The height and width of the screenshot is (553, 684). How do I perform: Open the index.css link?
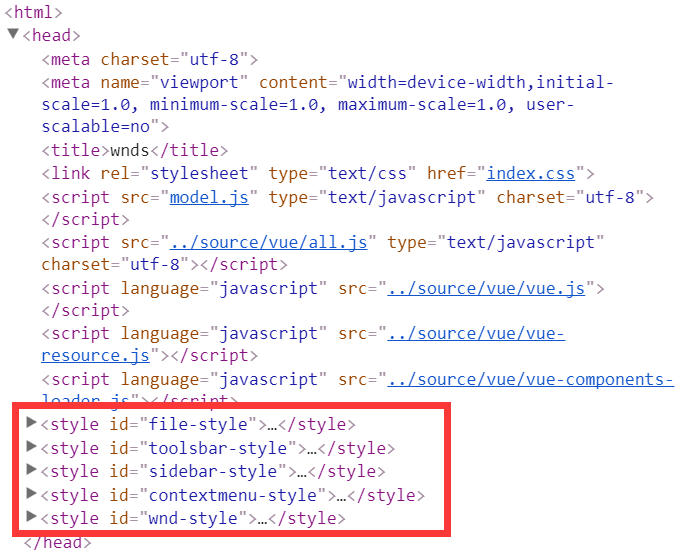point(531,174)
